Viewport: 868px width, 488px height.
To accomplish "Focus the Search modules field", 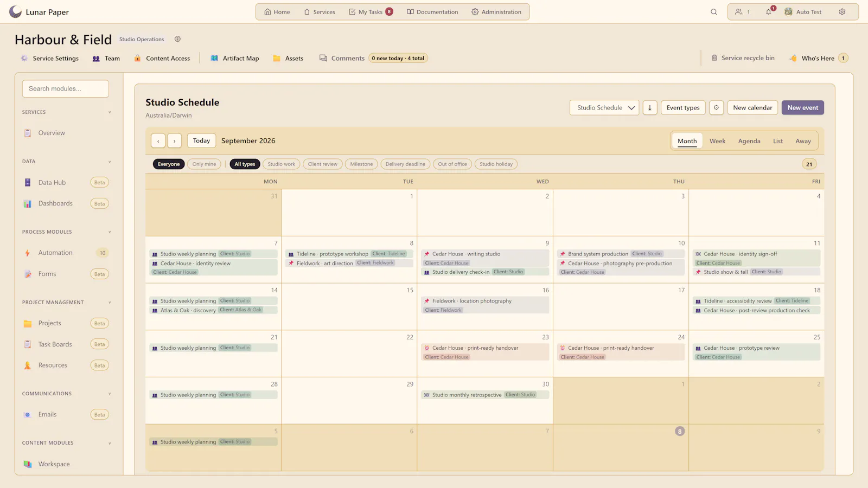I will [66, 89].
